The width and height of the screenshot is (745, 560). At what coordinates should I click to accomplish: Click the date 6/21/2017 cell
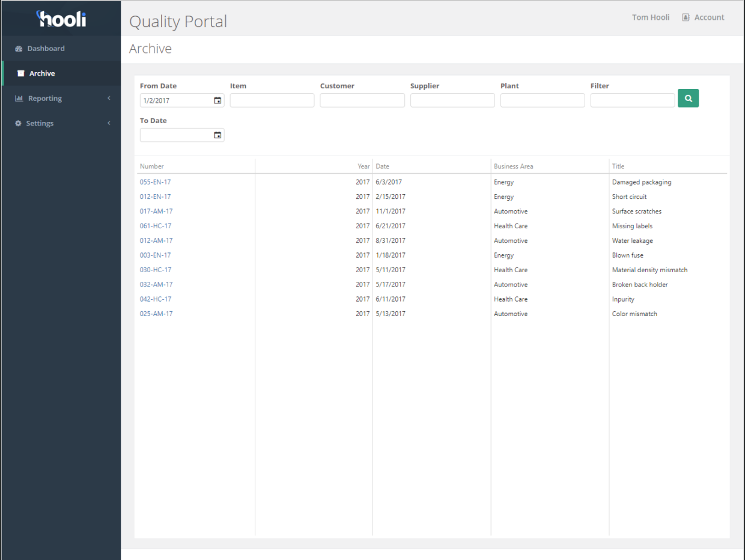pyautogui.click(x=391, y=226)
